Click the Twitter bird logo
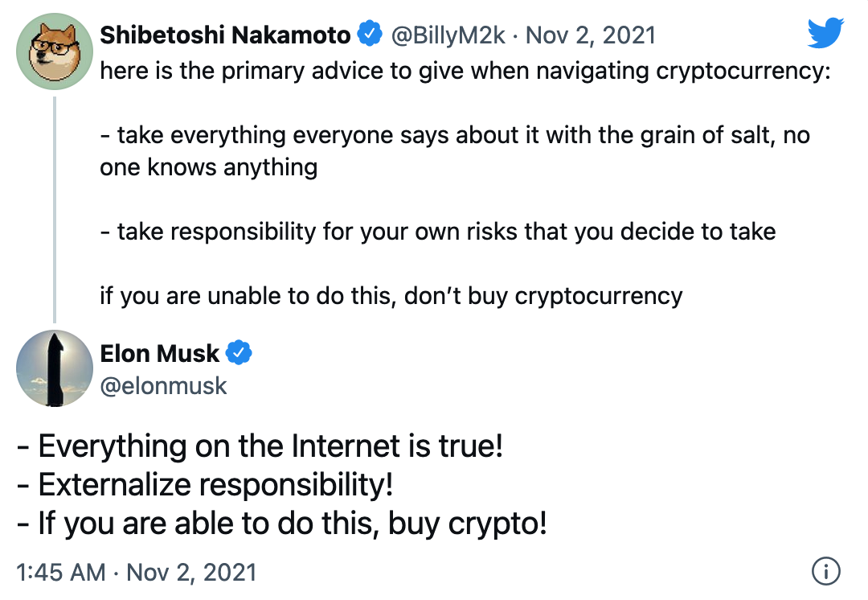The image size is (868, 600). click(x=825, y=33)
